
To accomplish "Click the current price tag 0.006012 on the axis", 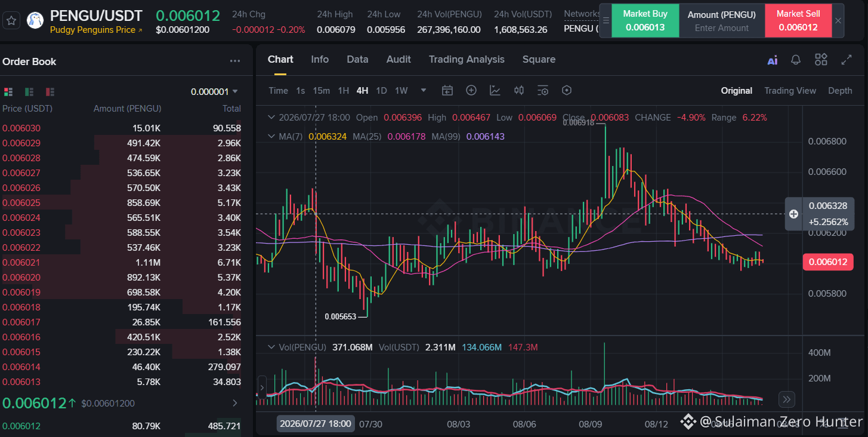I will pos(827,262).
